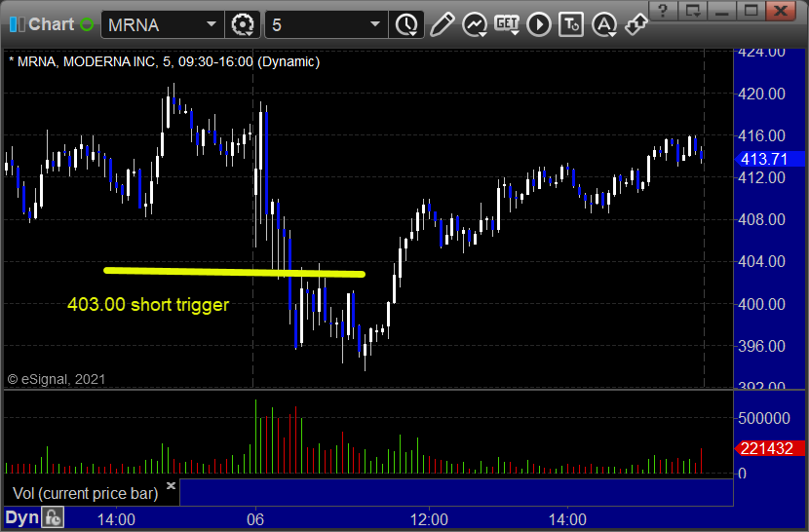This screenshot has height=532, width=809.
Task: Click the 412.00 price axis label
Action: 761,177
